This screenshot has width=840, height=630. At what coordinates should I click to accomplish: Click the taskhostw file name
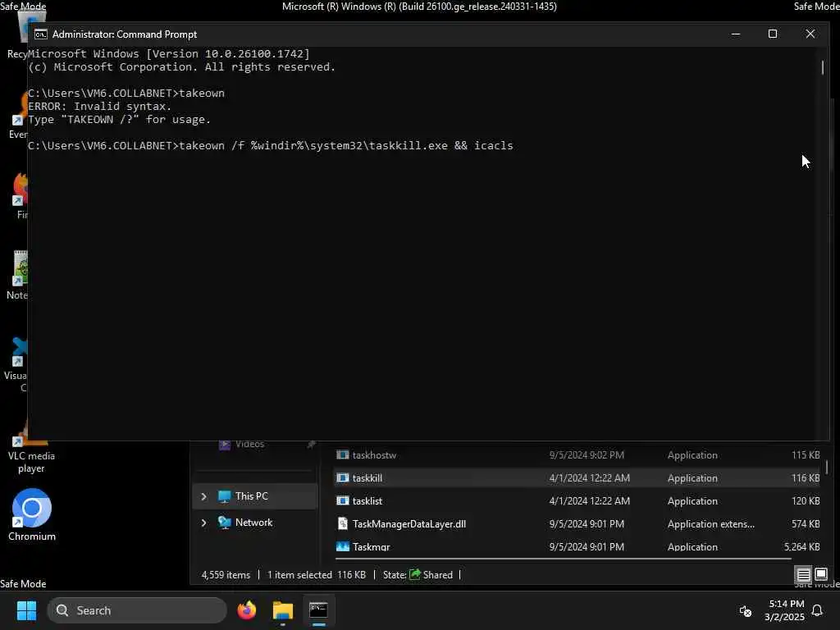[374, 454]
